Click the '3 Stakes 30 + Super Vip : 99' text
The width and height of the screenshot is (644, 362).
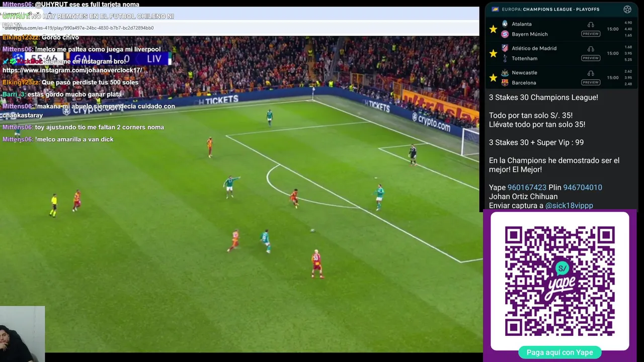point(536,143)
